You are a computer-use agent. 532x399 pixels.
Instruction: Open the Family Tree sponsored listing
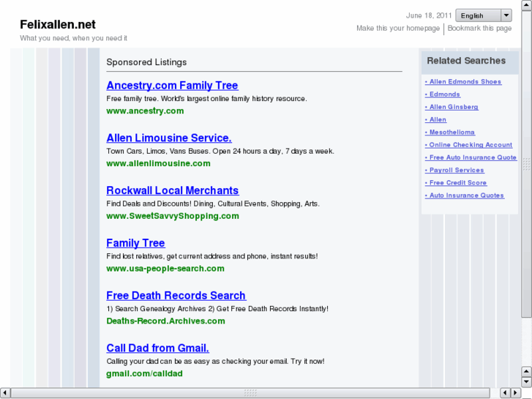click(135, 243)
